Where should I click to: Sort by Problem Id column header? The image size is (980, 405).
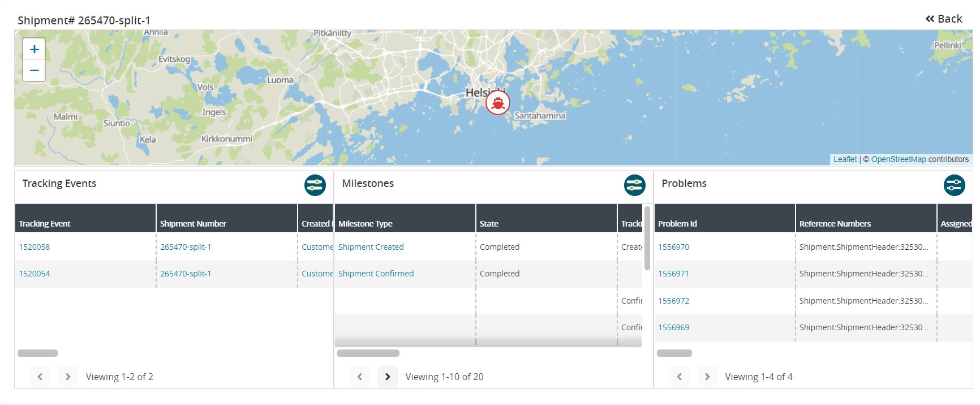coord(677,224)
